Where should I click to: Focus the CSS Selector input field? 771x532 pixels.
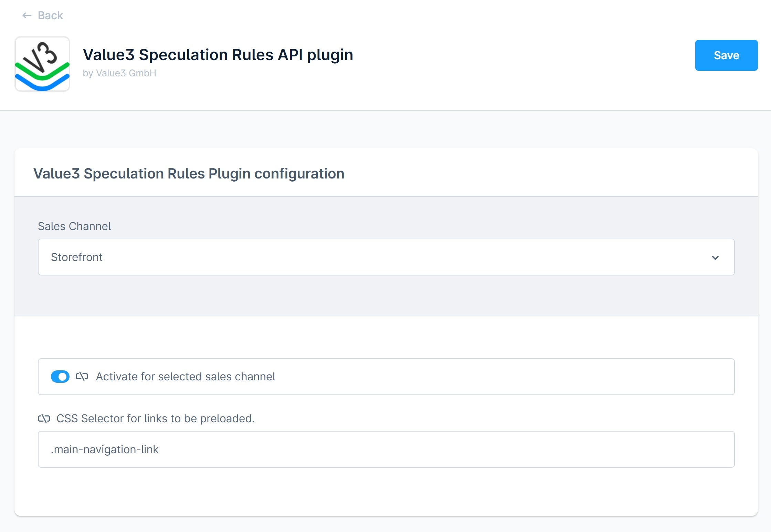coord(386,449)
